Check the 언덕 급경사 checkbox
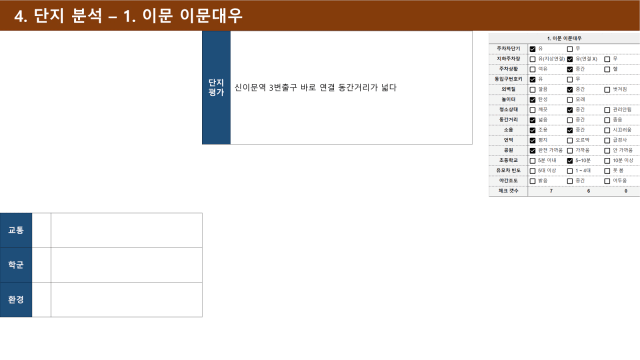The height and width of the screenshot is (360, 640). pyautogui.click(x=607, y=140)
